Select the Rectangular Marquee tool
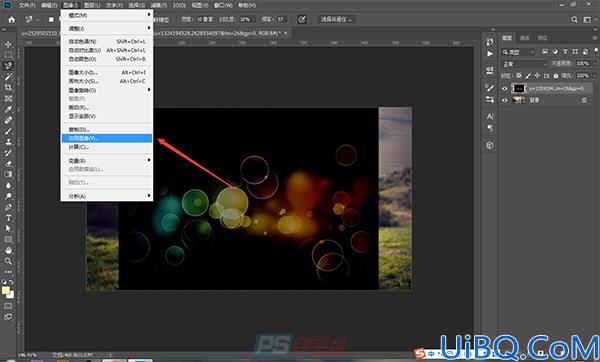 tap(8, 55)
